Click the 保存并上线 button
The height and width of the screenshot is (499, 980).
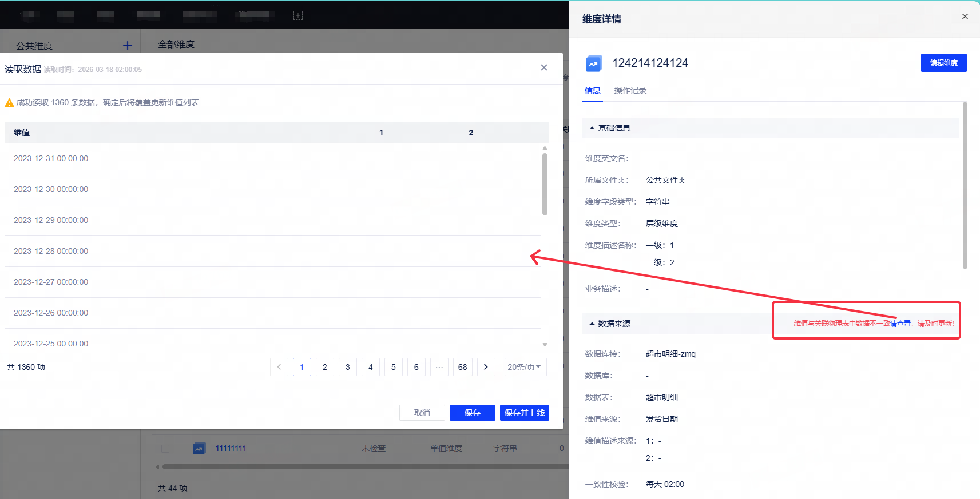525,413
